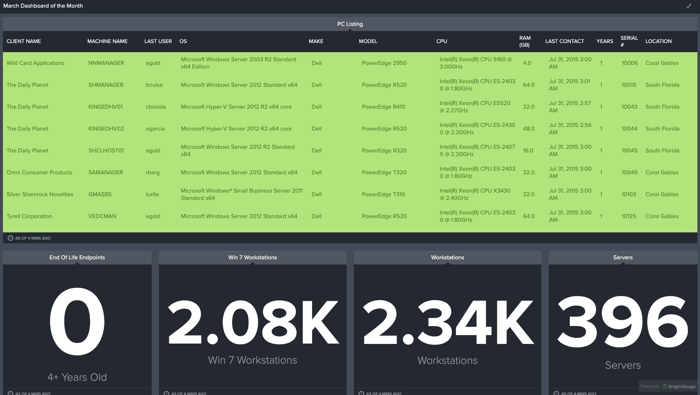Click the March Dashboard of the Month title
Screen dimensions: 700x395
43,6
